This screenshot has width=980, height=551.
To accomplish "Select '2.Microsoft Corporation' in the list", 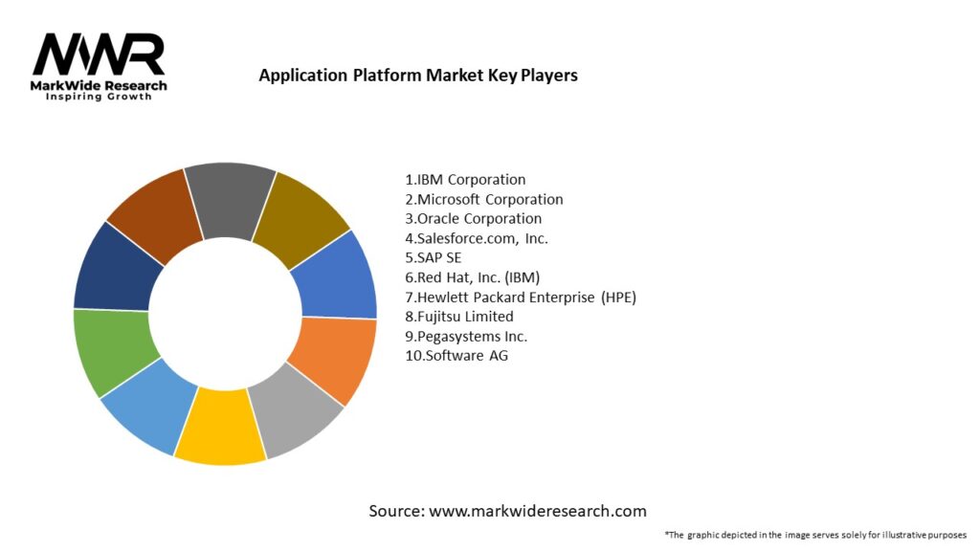I will (483, 199).
